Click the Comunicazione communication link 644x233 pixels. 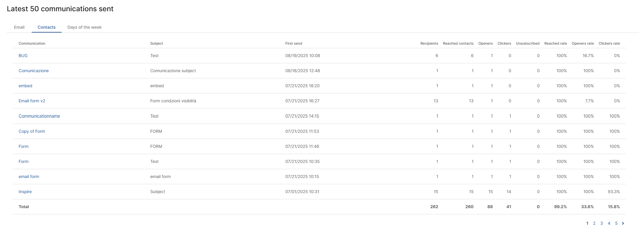tap(33, 71)
